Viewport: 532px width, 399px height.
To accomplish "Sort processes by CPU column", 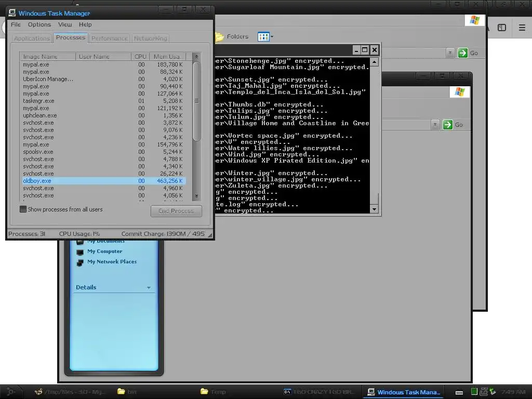I will tap(140, 56).
